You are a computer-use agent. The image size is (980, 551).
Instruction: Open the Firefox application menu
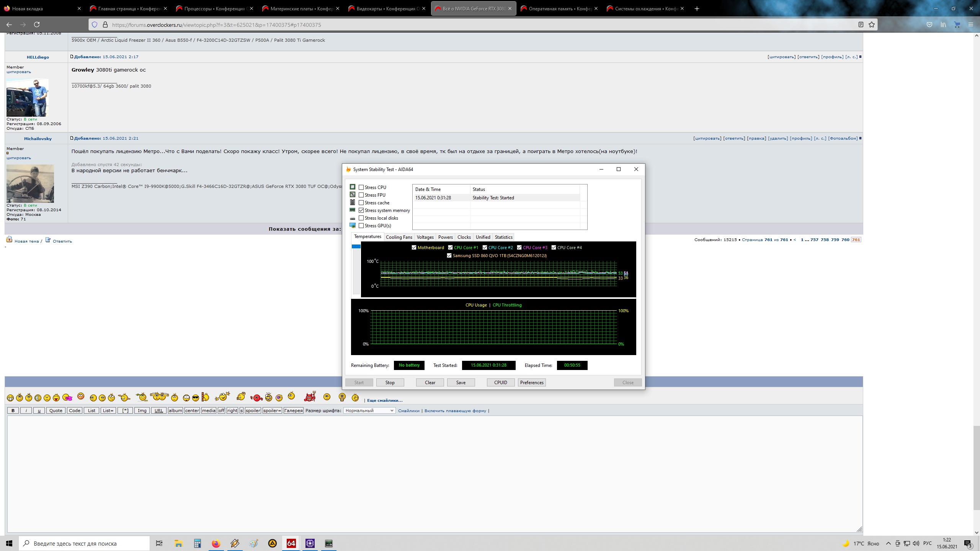(x=970, y=24)
